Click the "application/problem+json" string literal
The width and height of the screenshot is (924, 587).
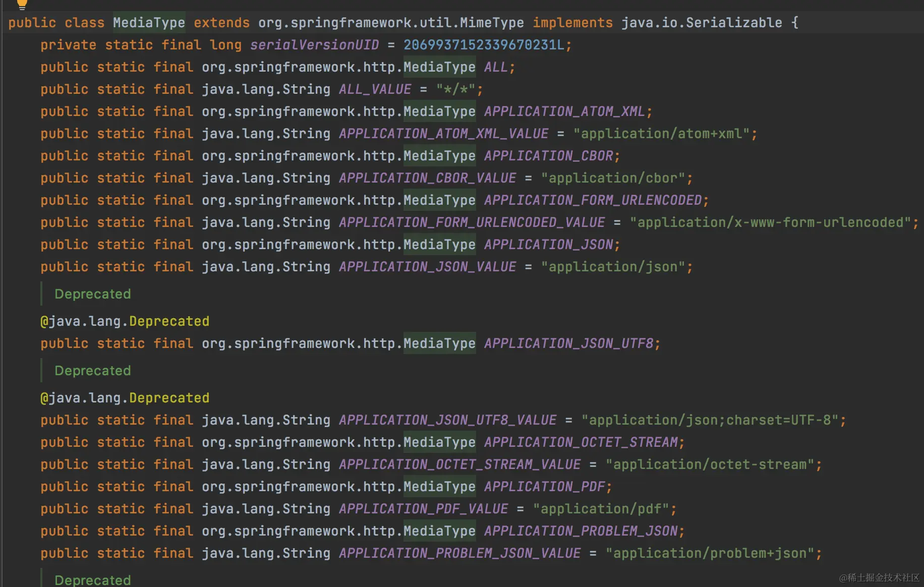(710, 553)
